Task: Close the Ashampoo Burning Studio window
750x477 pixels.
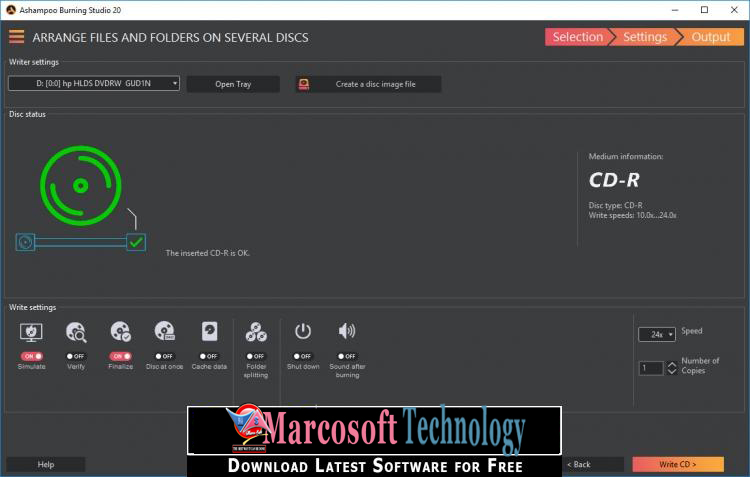Action: click(734, 10)
